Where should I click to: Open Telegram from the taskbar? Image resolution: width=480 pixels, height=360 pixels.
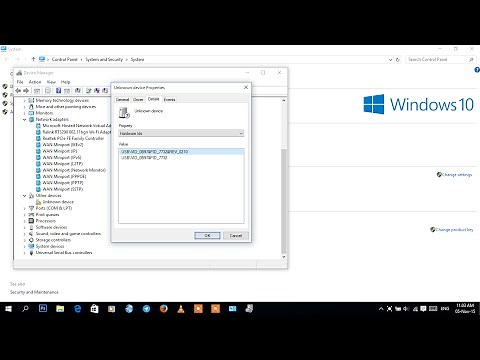tap(146, 309)
